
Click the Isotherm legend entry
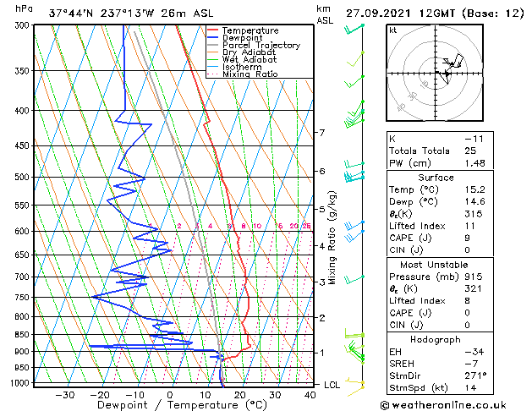[242, 67]
